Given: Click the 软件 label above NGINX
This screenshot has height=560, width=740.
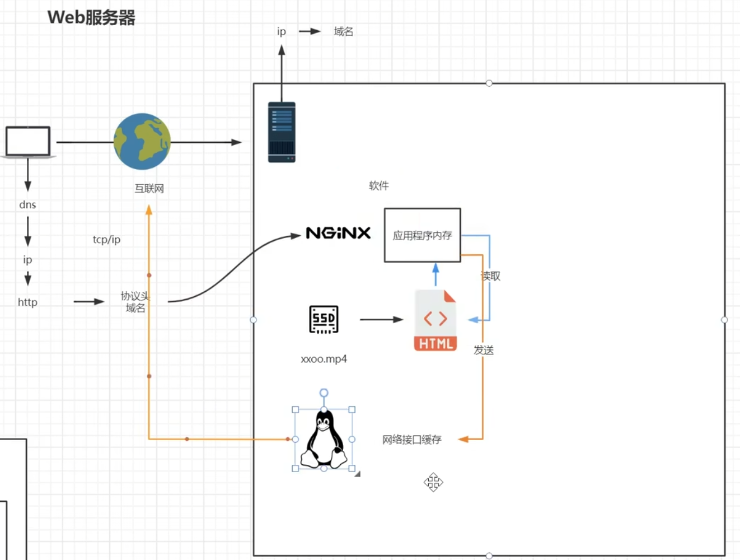Looking at the screenshot, I should tap(378, 186).
